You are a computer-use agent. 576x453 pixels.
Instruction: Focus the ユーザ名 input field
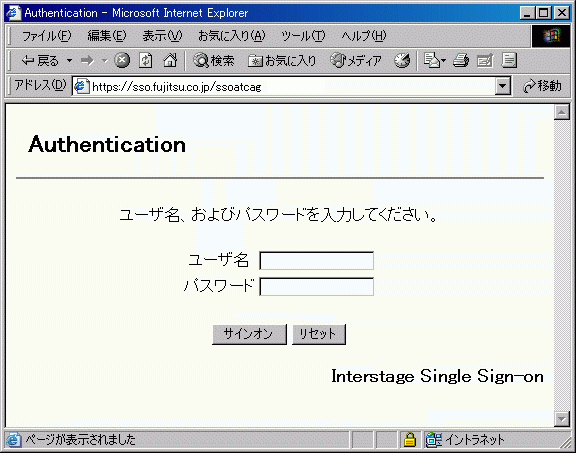pyautogui.click(x=317, y=260)
